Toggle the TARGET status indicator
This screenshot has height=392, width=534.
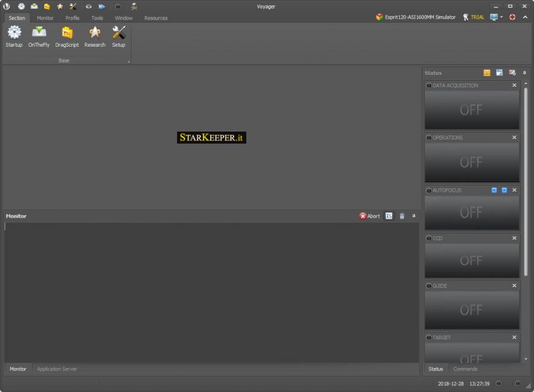429,337
